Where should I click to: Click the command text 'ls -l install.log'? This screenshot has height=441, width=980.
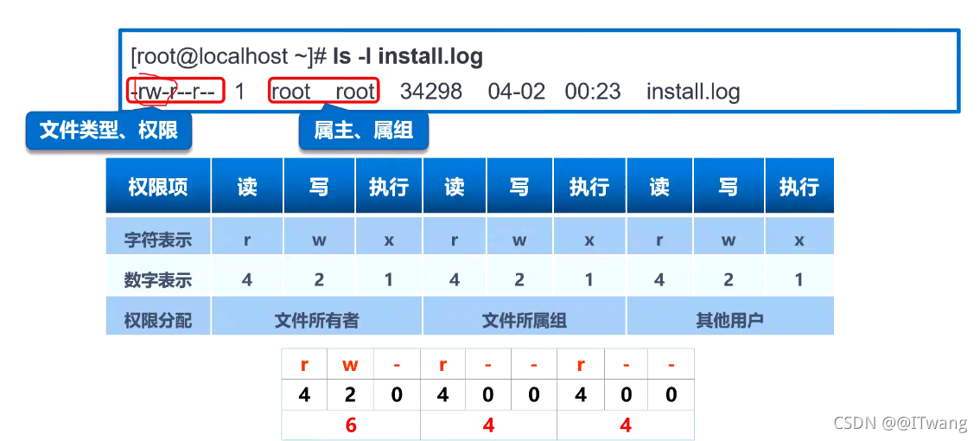click(x=408, y=57)
